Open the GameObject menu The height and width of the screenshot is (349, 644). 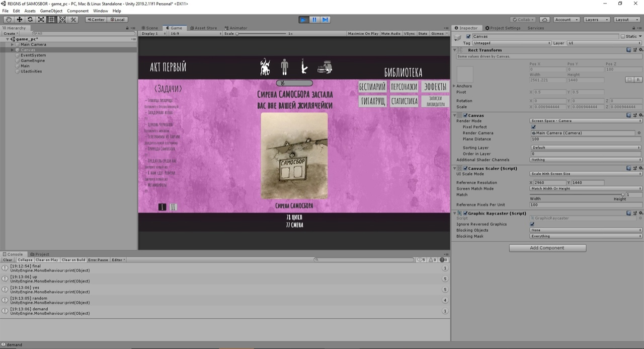[51, 11]
